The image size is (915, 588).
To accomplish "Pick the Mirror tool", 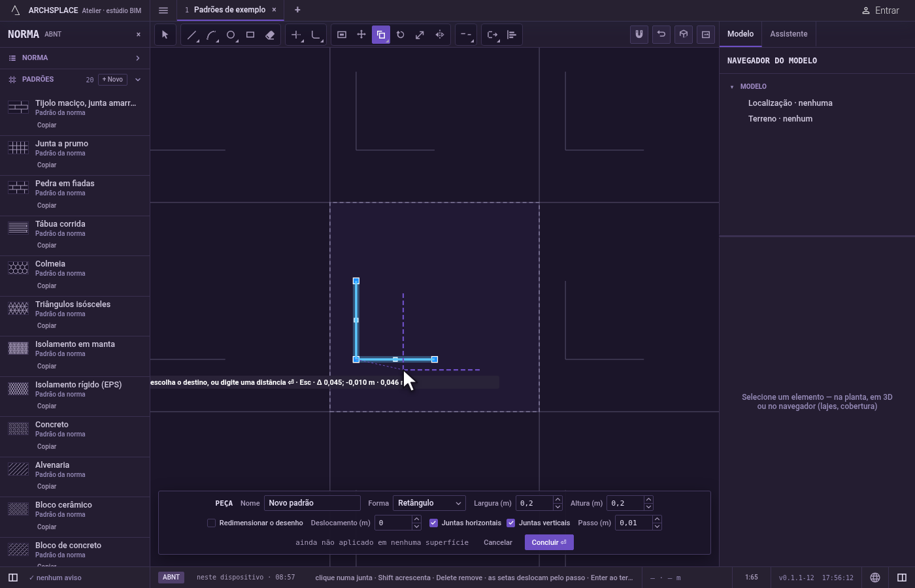I will (440, 35).
